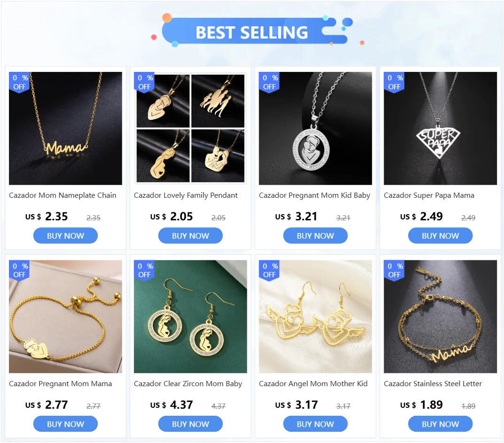Click Buy Now under Super Papa Mama

tap(441, 236)
